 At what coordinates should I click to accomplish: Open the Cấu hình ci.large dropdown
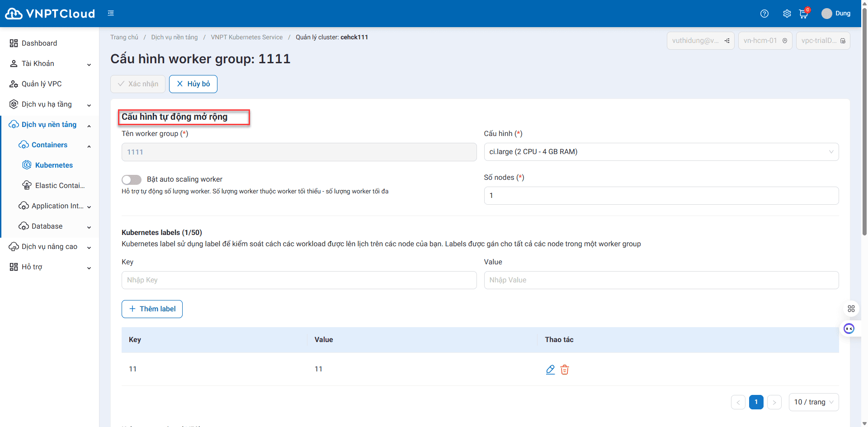pyautogui.click(x=661, y=152)
